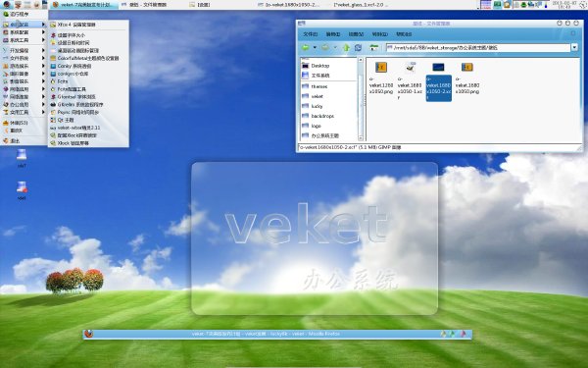The width and height of the screenshot is (588, 368).
Task: Expand the 系统配置 submenu arrow
Action: click(43, 32)
